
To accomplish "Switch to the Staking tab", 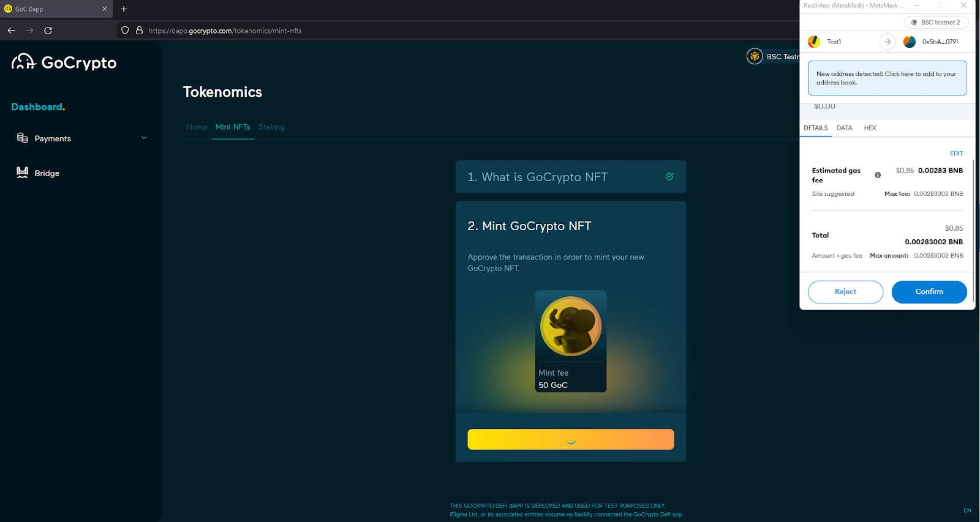I will point(271,127).
